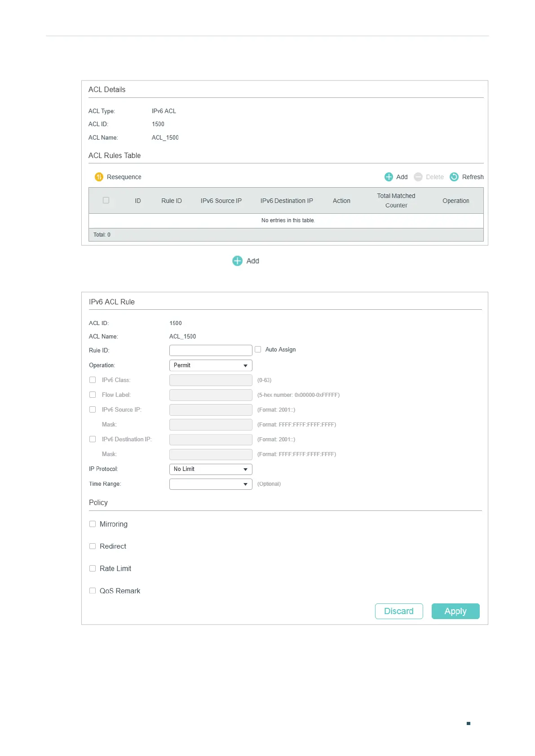Enable the Rate Limit policy checkbox
The height and width of the screenshot is (756, 535).
[x=93, y=568]
